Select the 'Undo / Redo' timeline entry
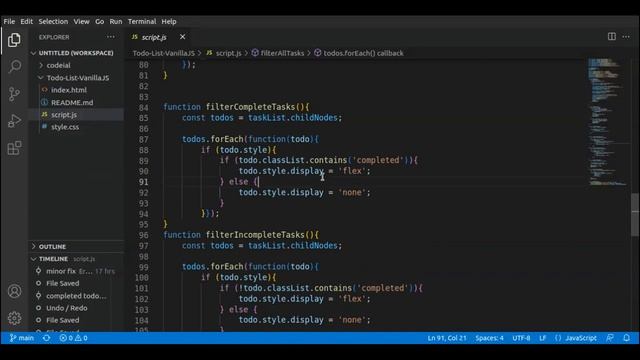640x360 pixels. click(x=67, y=308)
